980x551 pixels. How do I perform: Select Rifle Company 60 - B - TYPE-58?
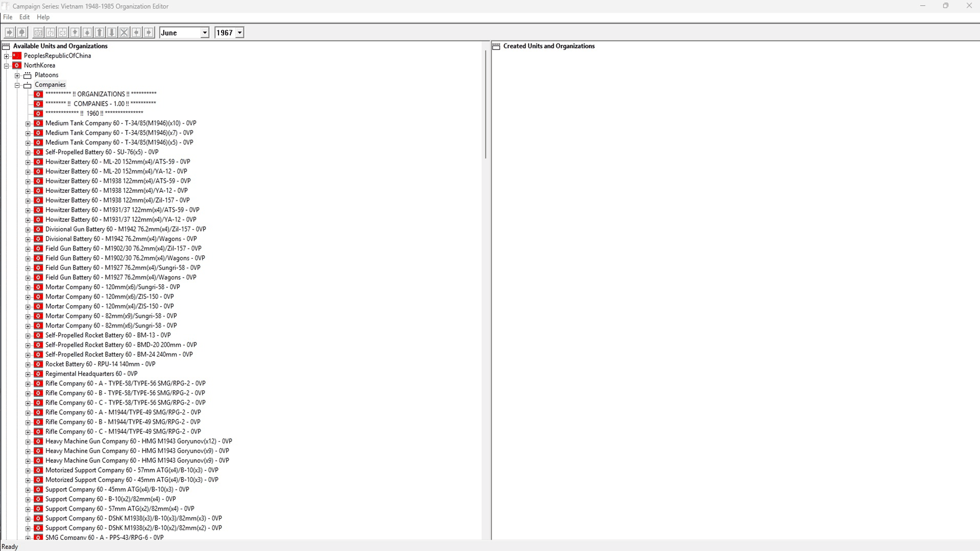(125, 393)
